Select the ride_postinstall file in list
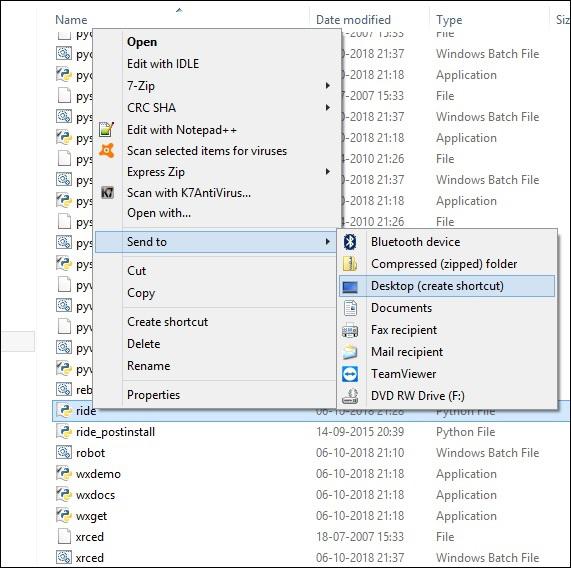Image resolution: width=571 pixels, height=568 pixels. [x=115, y=432]
